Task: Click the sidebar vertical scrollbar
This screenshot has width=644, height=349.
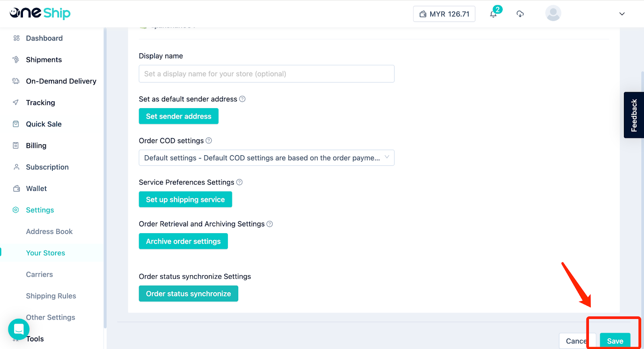Action: (105, 178)
